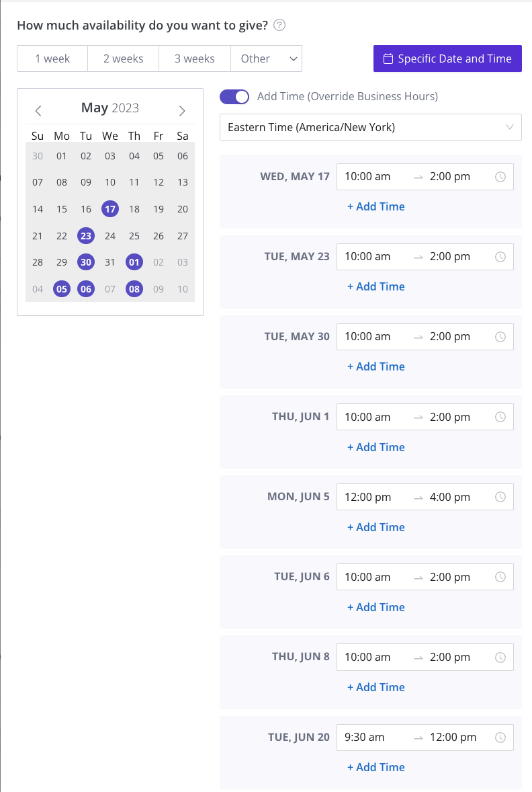Click clock icon for Tue, Jun 20
Image resolution: width=532 pixels, height=792 pixels.
[x=500, y=738]
